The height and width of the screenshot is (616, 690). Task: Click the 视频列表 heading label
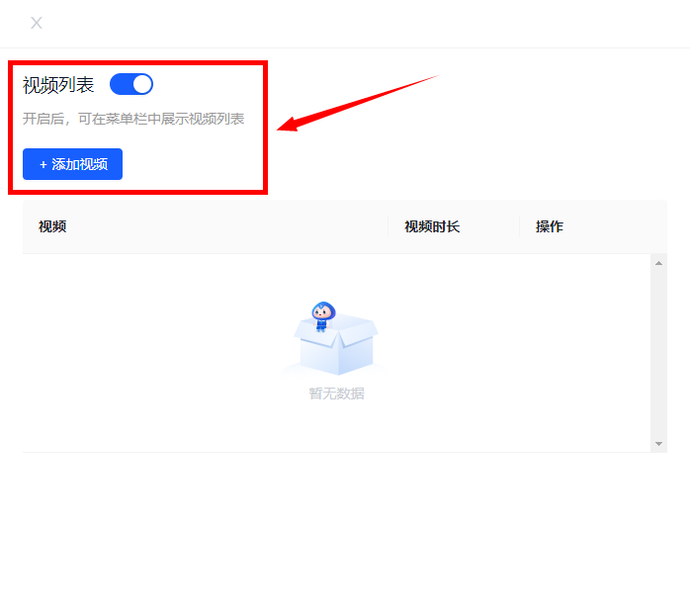click(58, 85)
